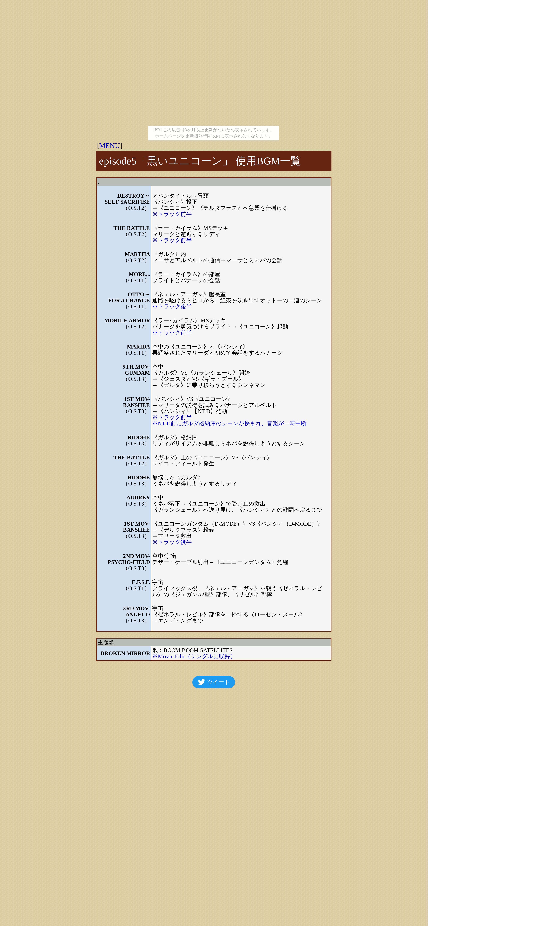Select the DESTROY～ SELF SACRIFISE track name
The height and width of the screenshot is (926, 560).
click(127, 199)
